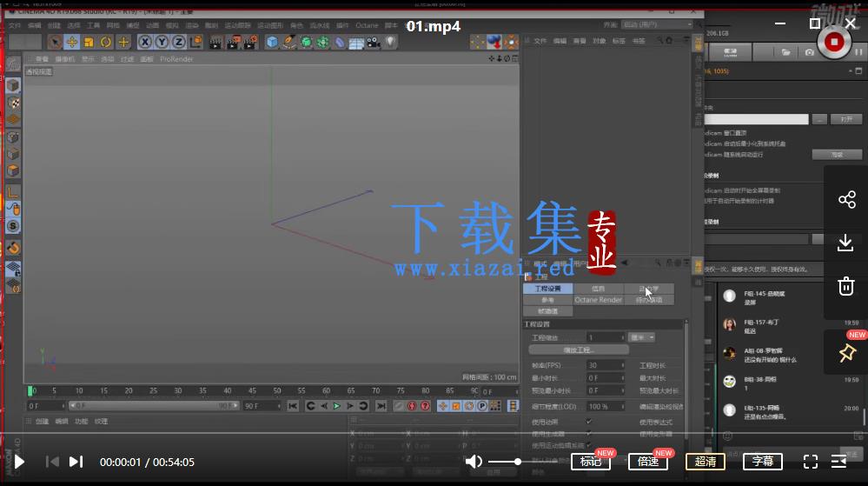Click the 标记 button in player
Viewport: 868px width, 486px height.
pos(591,462)
